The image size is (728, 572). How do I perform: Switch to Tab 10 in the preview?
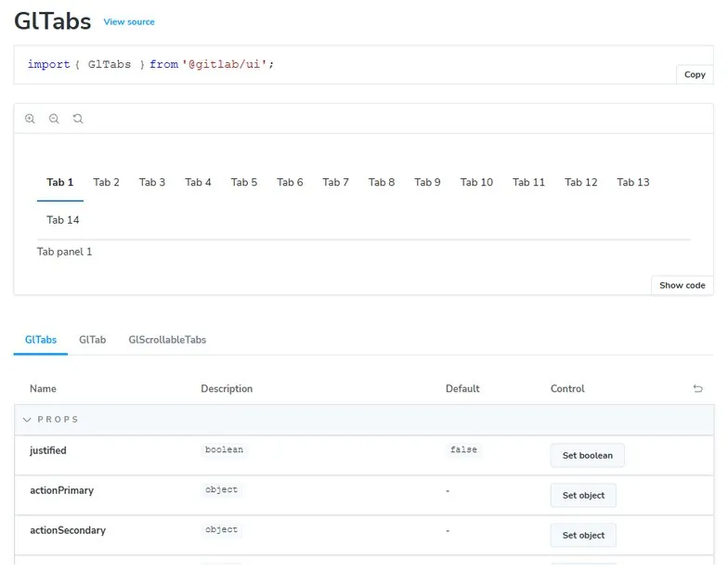476,182
